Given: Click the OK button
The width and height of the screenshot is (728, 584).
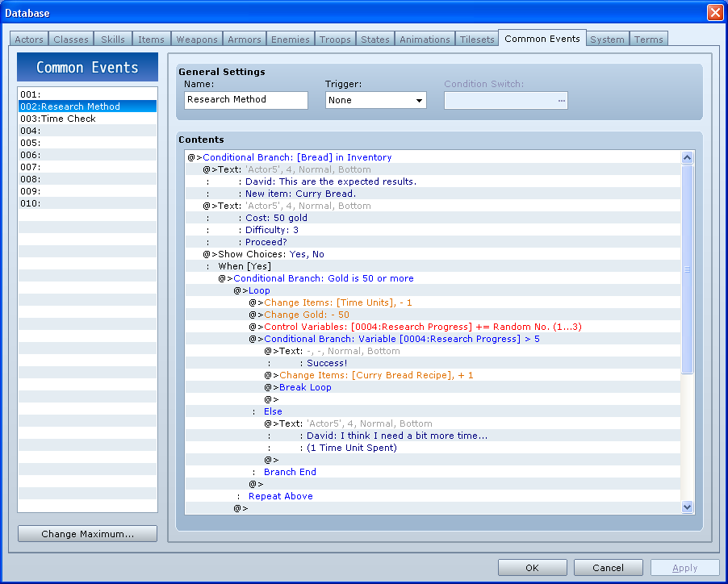Looking at the screenshot, I should point(532,568).
